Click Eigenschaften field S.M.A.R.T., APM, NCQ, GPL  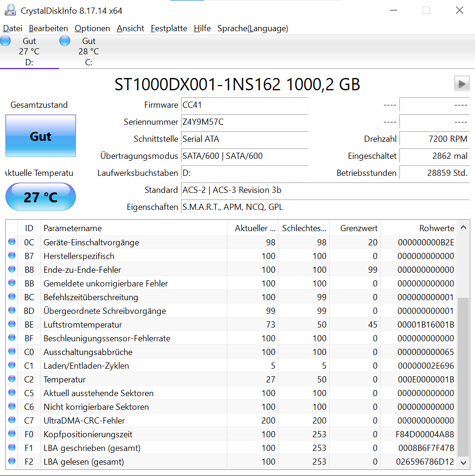[x=325, y=207]
